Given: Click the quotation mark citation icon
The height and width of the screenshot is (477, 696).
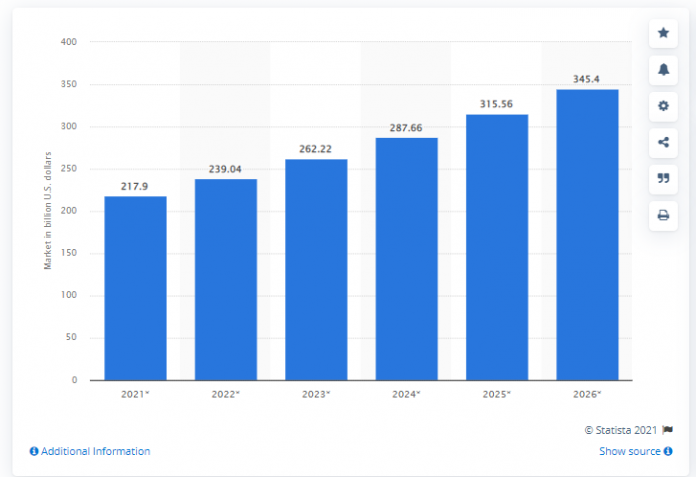Looking at the screenshot, I should click(662, 178).
